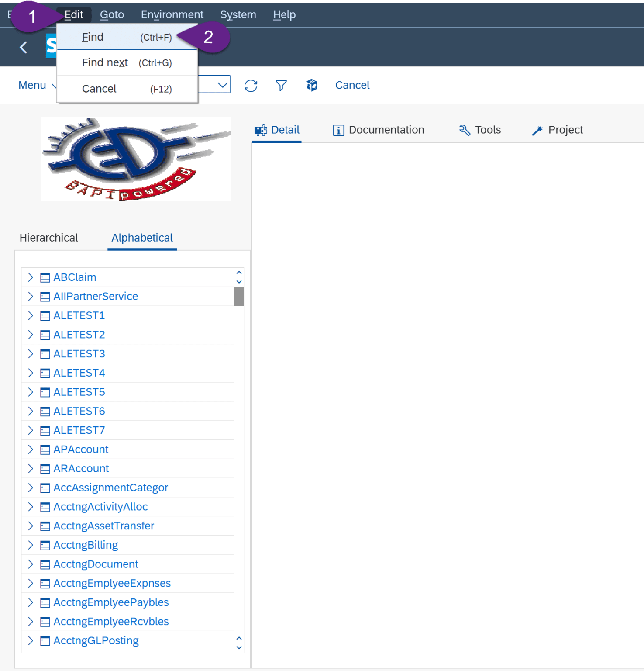This screenshot has width=644, height=671.
Task: Select the Detail puzzle-piece icon
Action: (261, 129)
